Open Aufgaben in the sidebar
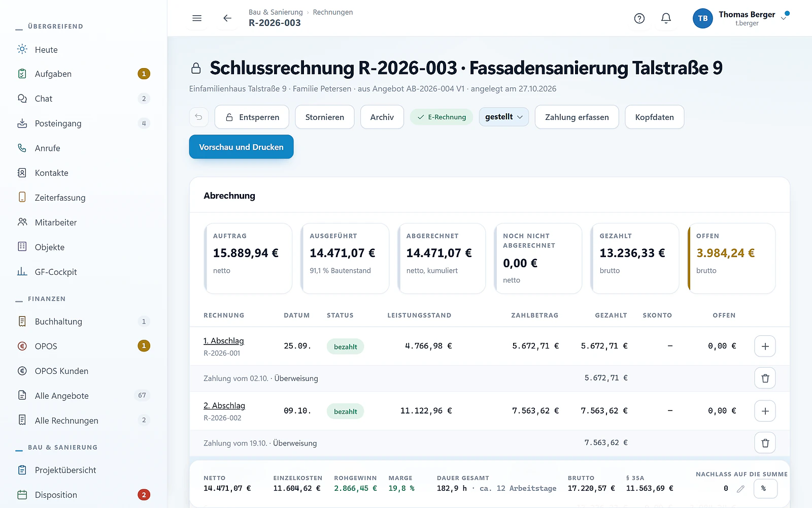The height and width of the screenshot is (508, 812). tap(83, 74)
